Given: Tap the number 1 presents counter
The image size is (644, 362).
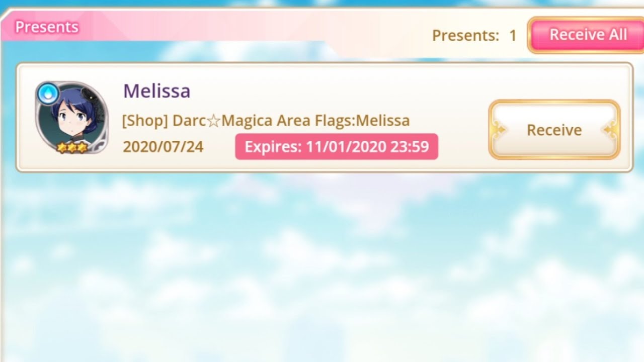Looking at the screenshot, I should point(513,36).
